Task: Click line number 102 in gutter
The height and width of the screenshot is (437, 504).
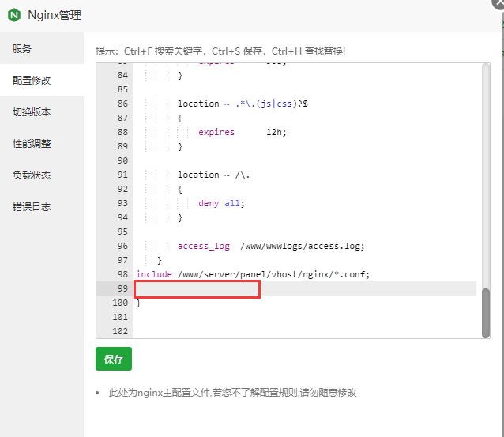Action: pos(120,331)
